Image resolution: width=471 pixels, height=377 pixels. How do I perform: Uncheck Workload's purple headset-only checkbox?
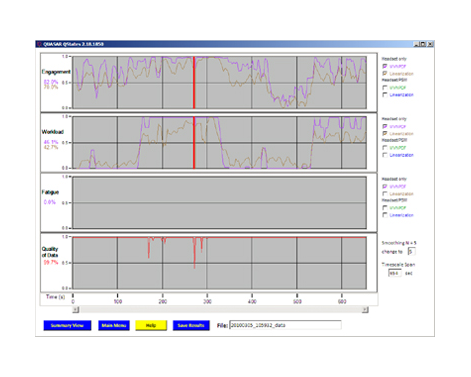point(385,126)
